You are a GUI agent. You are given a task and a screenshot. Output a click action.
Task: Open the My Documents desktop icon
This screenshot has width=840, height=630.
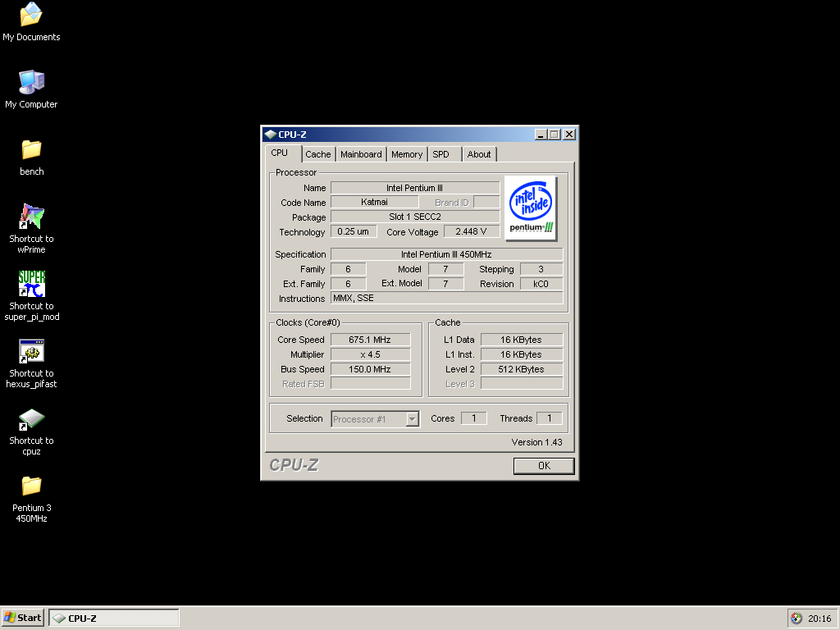31,21
